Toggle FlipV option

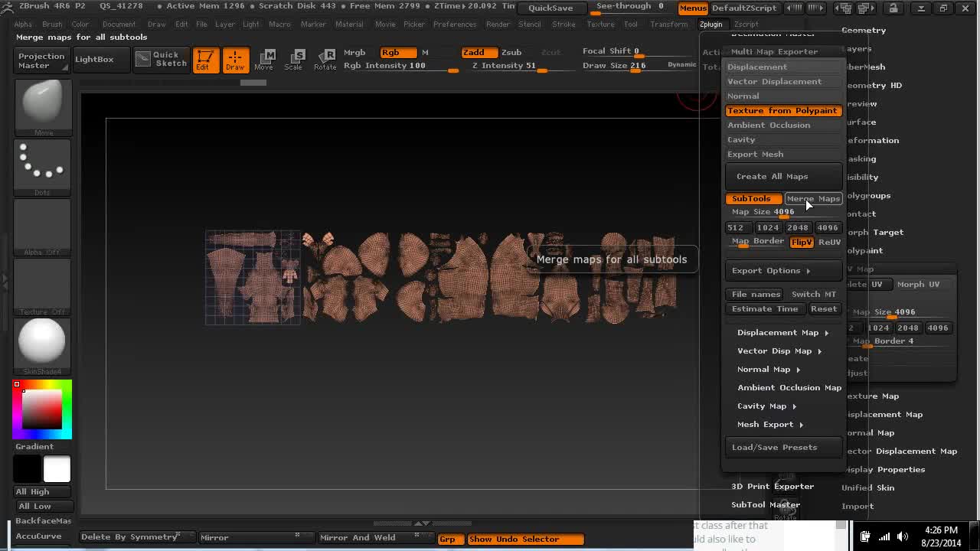[802, 242]
